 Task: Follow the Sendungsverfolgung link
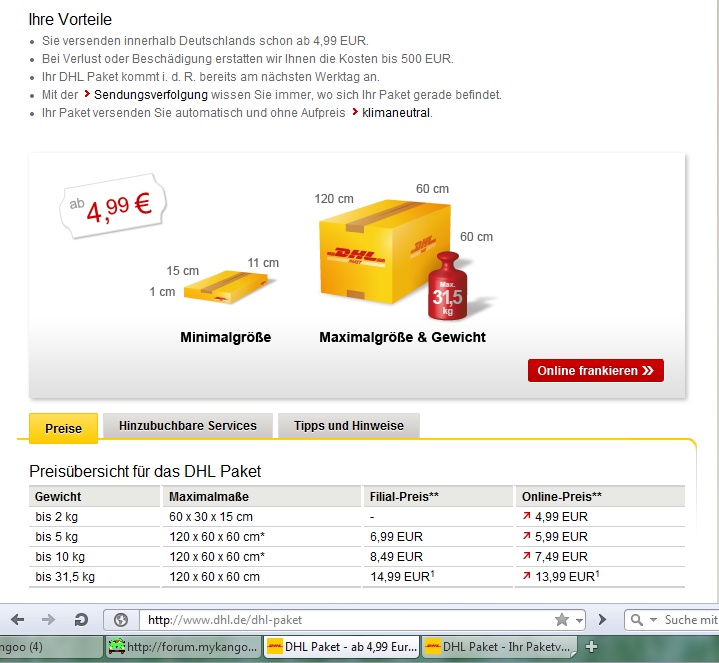[151, 95]
